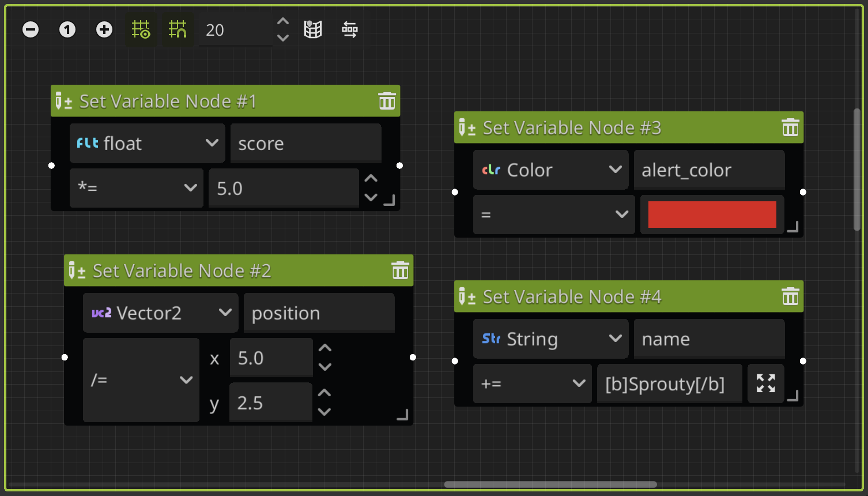
Task: Open the *= operator dropdown
Action: [136, 187]
